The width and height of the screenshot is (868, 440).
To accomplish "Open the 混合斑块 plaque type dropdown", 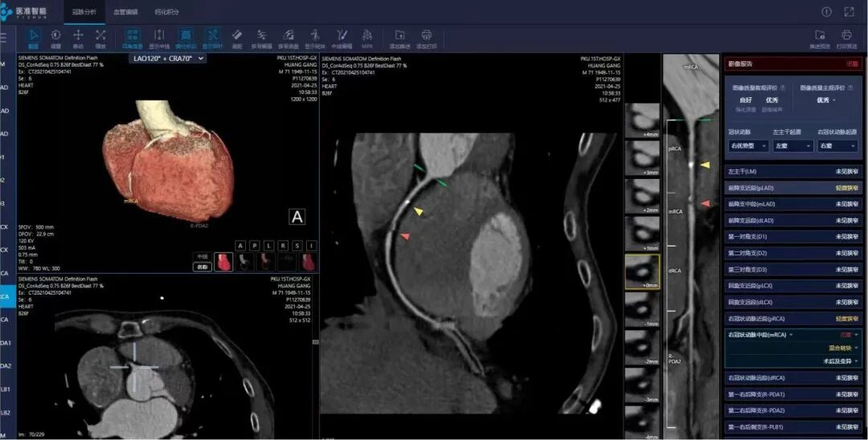I will point(843,348).
